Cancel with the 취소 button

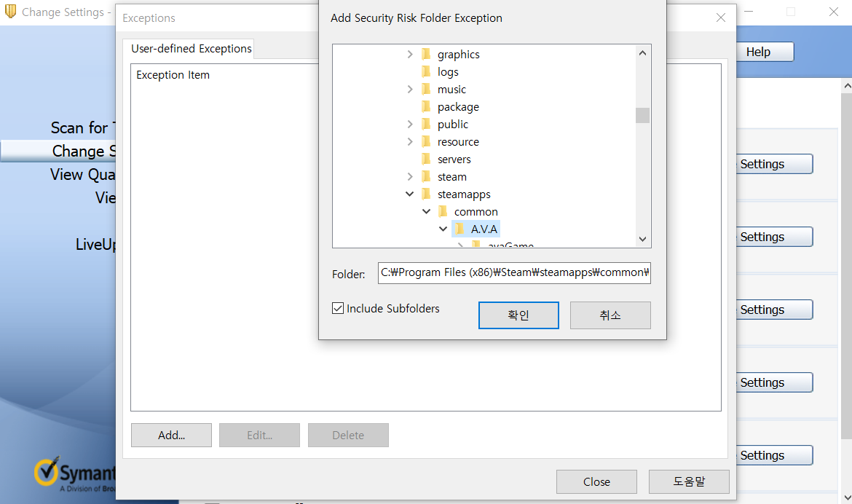pyautogui.click(x=610, y=315)
